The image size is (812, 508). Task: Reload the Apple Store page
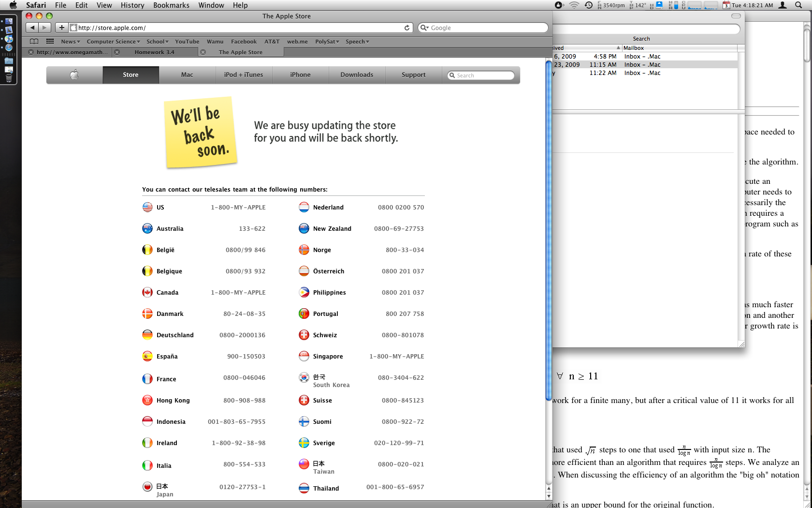407,28
